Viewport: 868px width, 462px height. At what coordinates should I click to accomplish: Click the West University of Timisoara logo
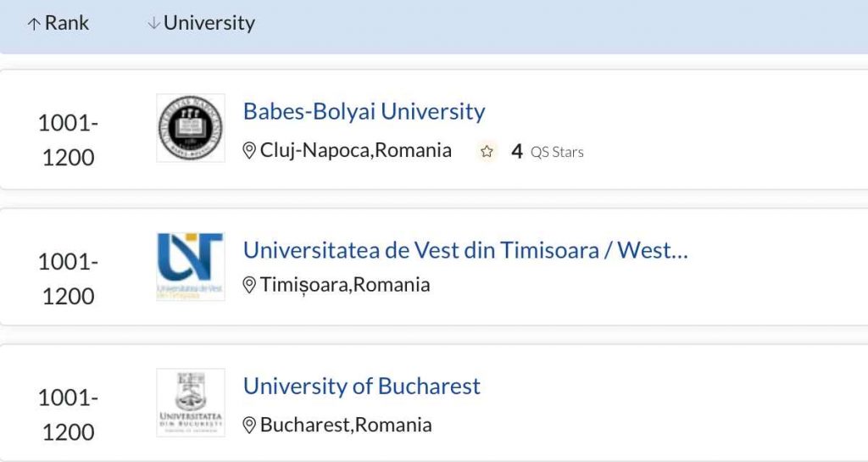pyautogui.click(x=191, y=266)
